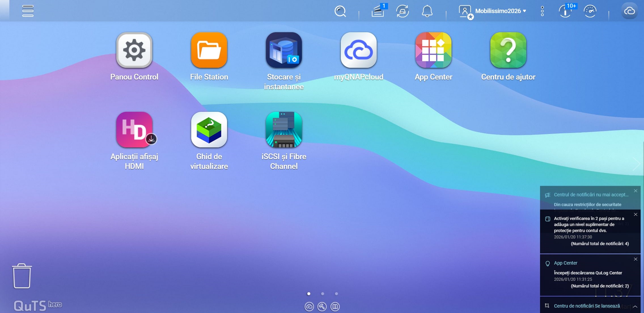Open background tasks icon with badge
Viewport: 644px width, 313px height.
378,11
